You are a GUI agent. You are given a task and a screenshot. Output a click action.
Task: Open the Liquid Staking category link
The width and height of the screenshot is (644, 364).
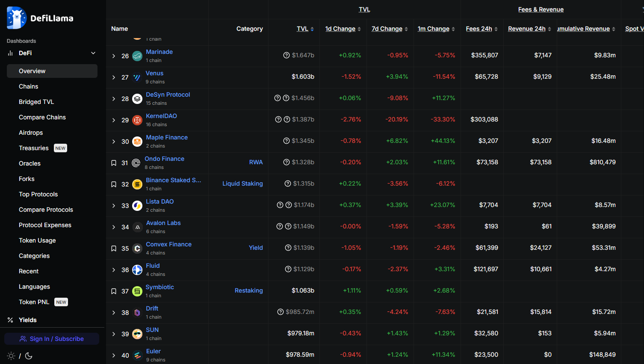tap(242, 183)
